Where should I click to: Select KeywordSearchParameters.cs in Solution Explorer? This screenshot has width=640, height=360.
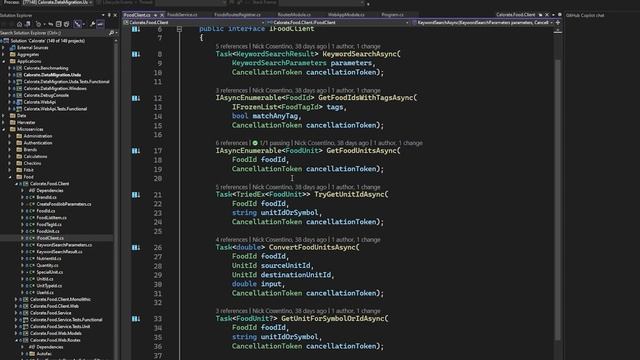click(x=64, y=245)
